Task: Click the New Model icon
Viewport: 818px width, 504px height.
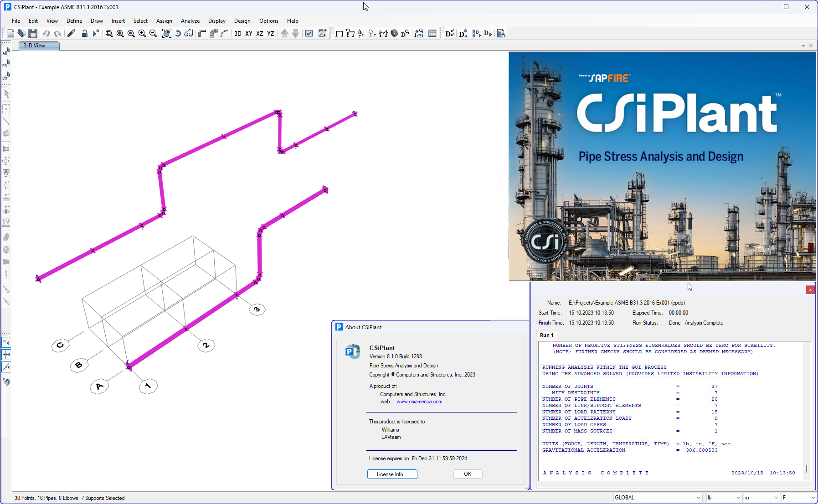Action: (x=11, y=33)
